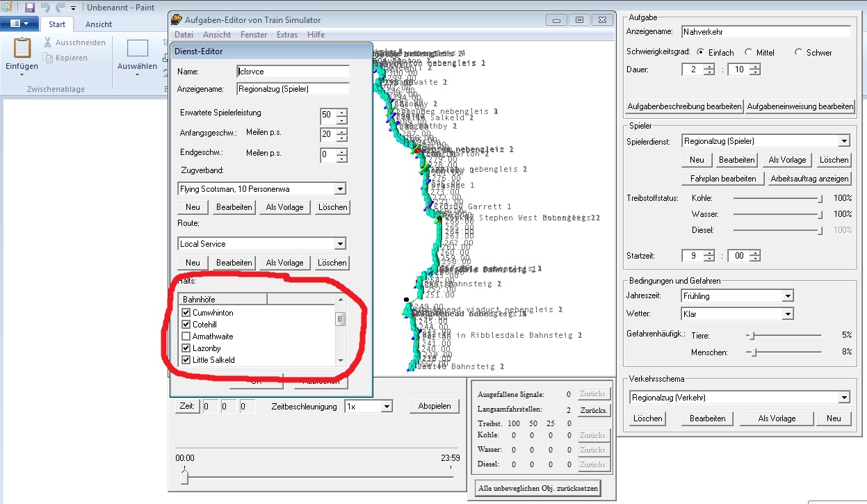Click the Tiere hazard frequency slider
Viewport: 867px width, 504px height.
pos(750,335)
